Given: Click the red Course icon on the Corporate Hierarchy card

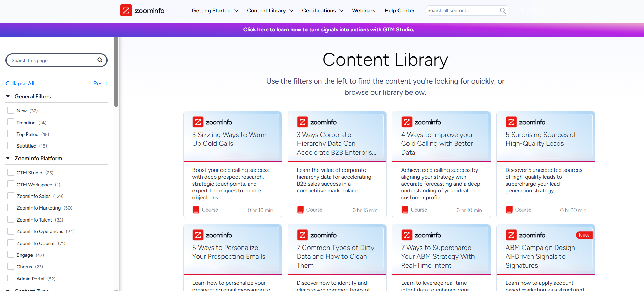Looking at the screenshot, I should pos(300,210).
